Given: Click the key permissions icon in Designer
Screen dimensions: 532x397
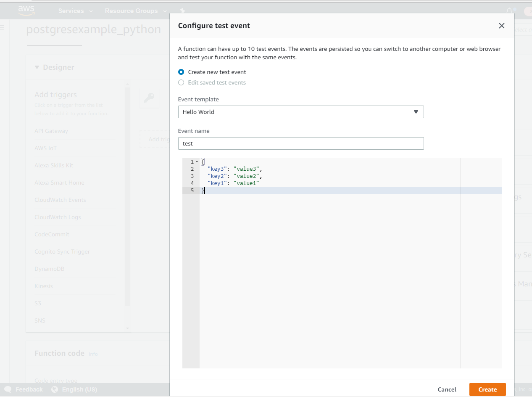Looking at the screenshot, I should click(x=149, y=98).
